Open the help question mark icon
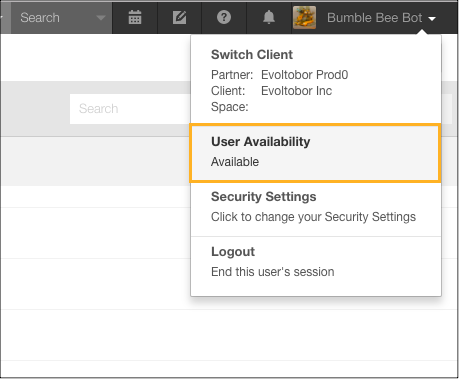Image resolution: width=459 pixels, height=379 pixels. [224, 17]
